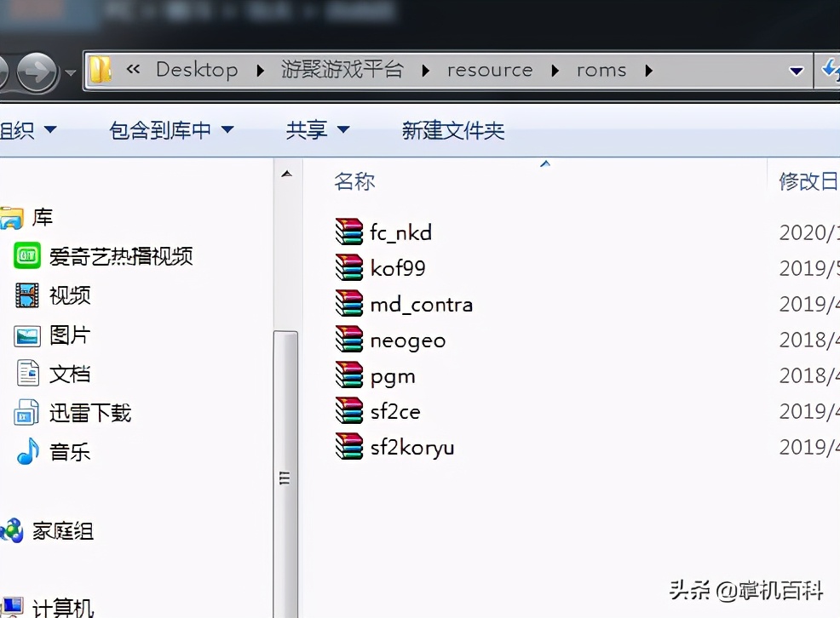840x618 pixels.
Task: Go to resource folder in path bar
Action: (490, 70)
